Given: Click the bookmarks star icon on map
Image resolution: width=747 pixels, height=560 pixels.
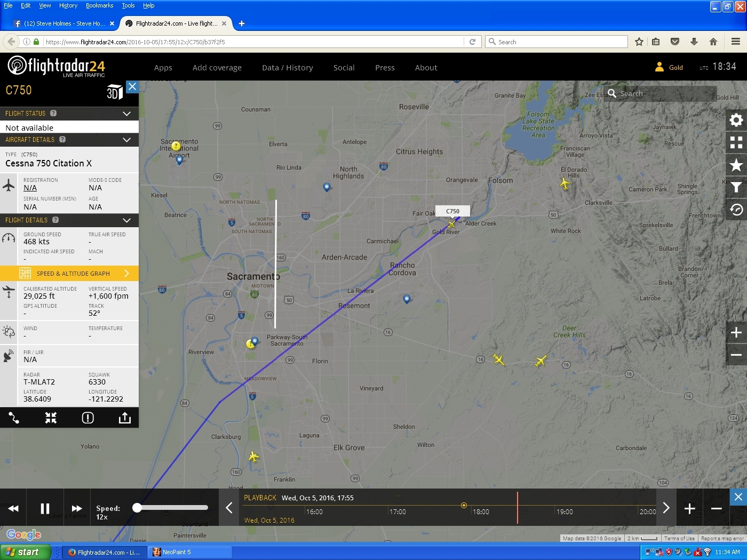Looking at the screenshot, I should point(736,165).
